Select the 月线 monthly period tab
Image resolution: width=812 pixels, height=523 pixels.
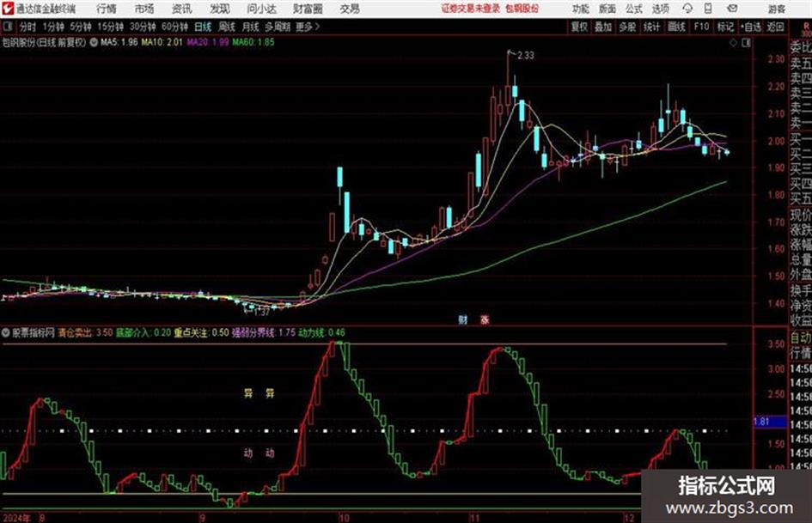click(x=251, y=27)
